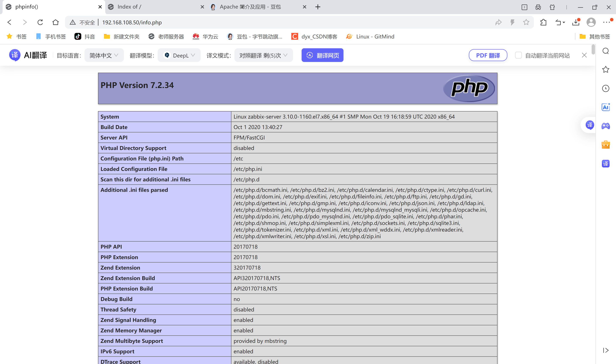Click the sidebar search magnifier icon
Screen dimensions: 616x364
(606, 51)
